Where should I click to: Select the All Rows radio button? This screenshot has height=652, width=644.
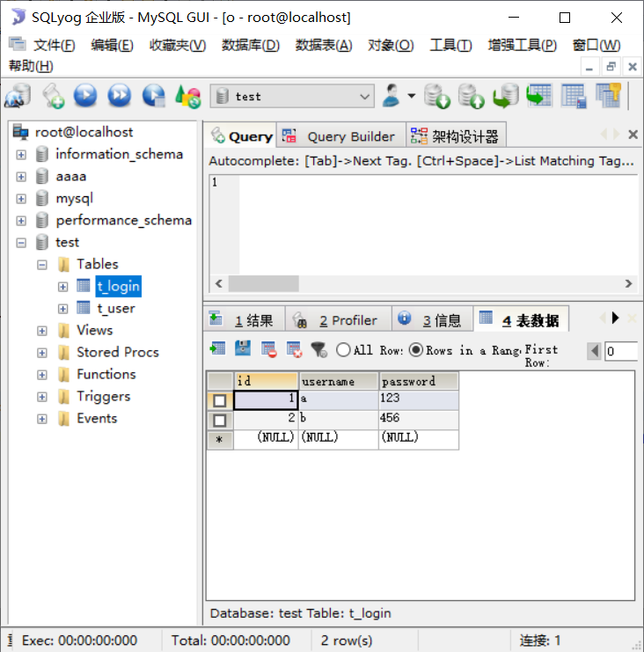[x=343, y=349]
